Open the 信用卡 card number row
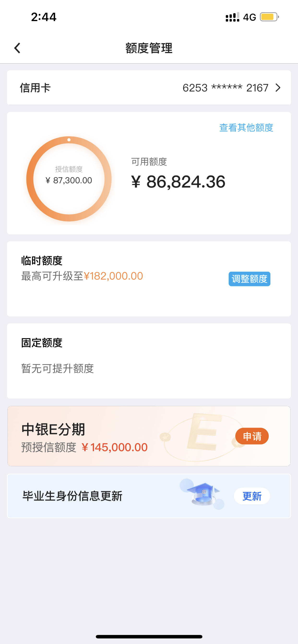The width and height of the screenshot is (298, 644). pyautogui.click(x=149, y=88)
